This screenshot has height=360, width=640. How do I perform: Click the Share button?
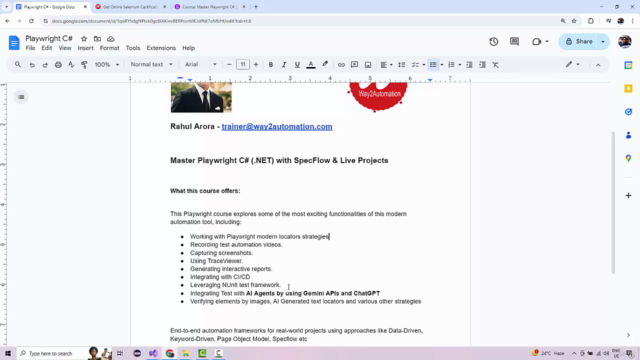click(579, 42)
